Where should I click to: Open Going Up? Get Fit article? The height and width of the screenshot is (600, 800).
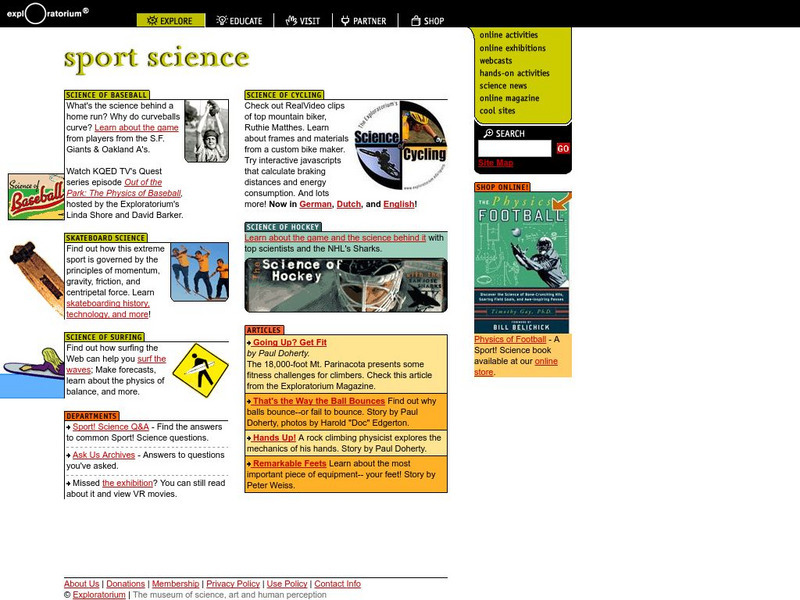click(x=289, y=342)
